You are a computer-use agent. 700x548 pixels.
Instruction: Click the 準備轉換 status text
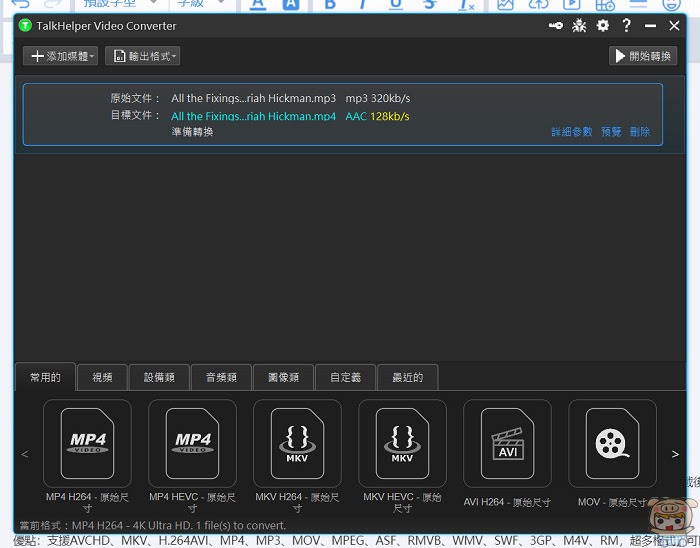pyautogui.click(x=192, y=132)
